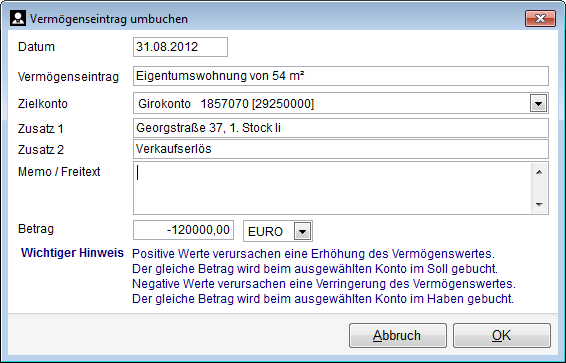Image resolution: width=566 pixels, height=363 pixels.
Task: Close the Vermögenseintrag umbuchen dialog
Action: point(540,18)
